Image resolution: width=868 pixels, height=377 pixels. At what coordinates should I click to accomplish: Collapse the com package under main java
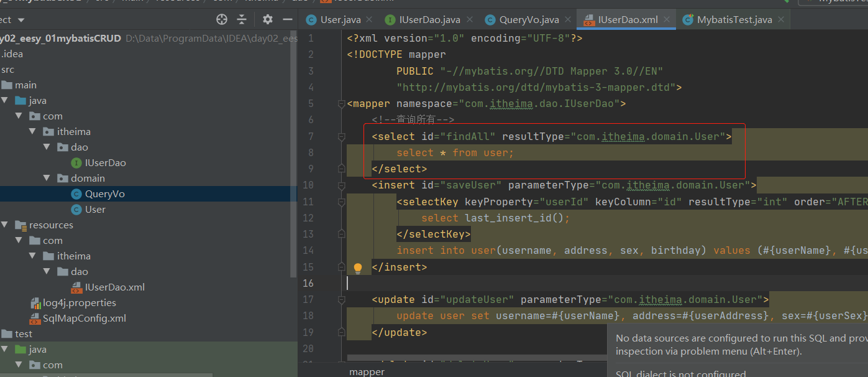pos(19,116)
